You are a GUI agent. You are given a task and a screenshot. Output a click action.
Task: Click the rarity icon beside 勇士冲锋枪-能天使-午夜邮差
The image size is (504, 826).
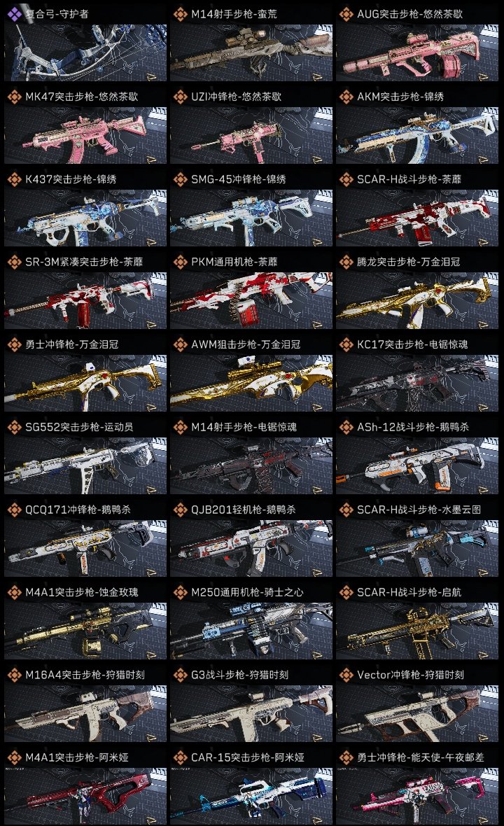[346, 757]
